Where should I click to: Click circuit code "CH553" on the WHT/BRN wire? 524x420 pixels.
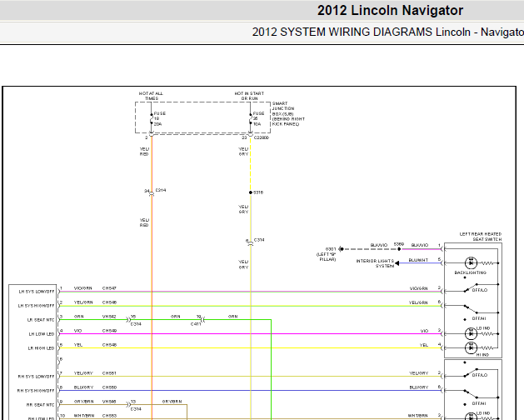109,415
